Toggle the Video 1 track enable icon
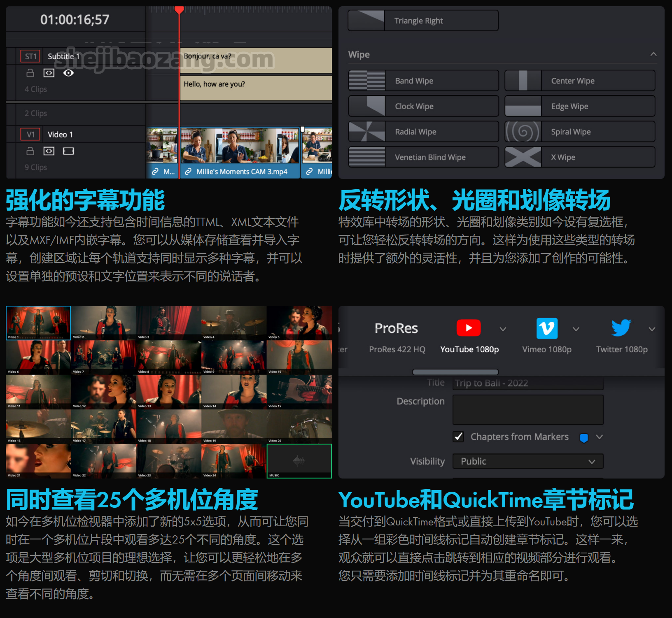Screen dimensions: 672x618 click(x=68, y=151)
